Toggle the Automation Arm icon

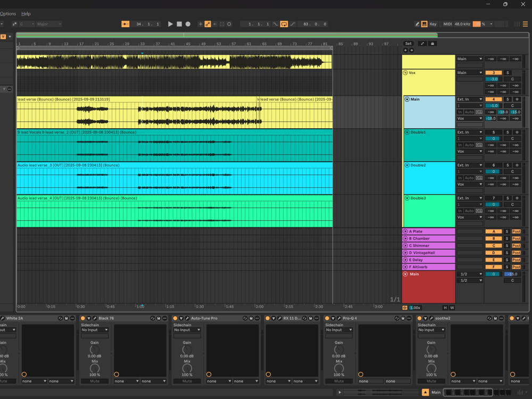click(207, 24)
